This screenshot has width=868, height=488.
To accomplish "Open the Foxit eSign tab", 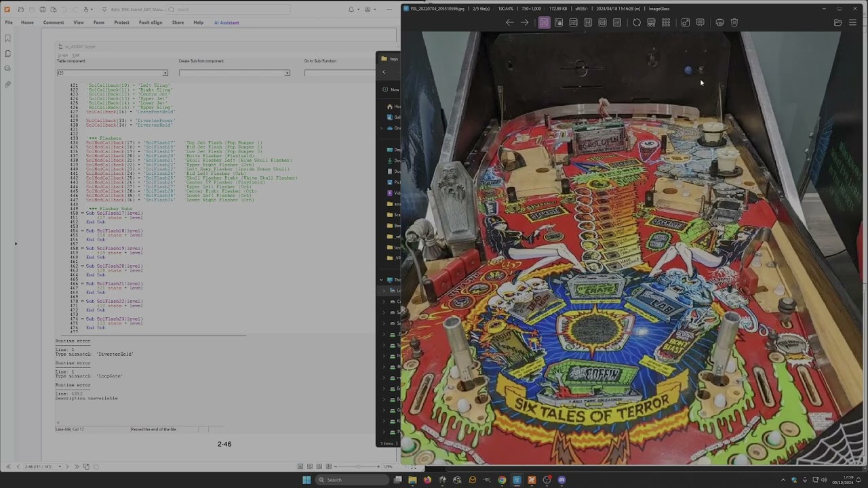I will pos(151,22).
